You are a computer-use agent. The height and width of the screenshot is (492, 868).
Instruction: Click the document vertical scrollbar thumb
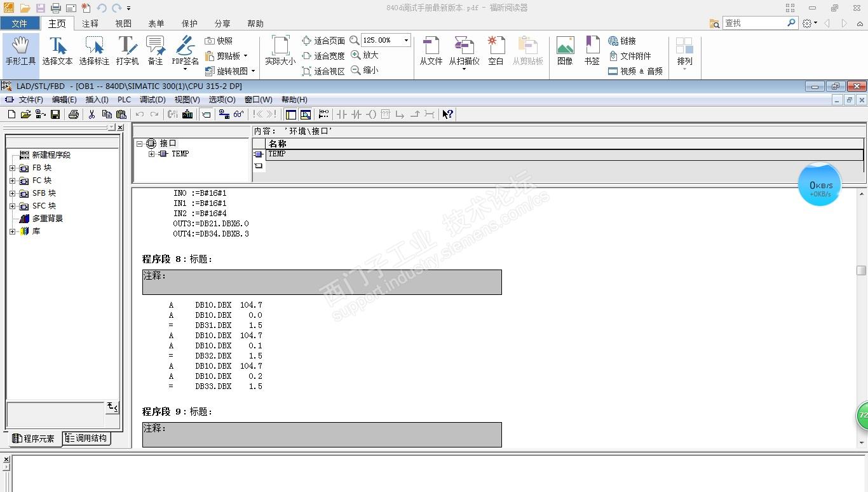click(x=862, y=270)
